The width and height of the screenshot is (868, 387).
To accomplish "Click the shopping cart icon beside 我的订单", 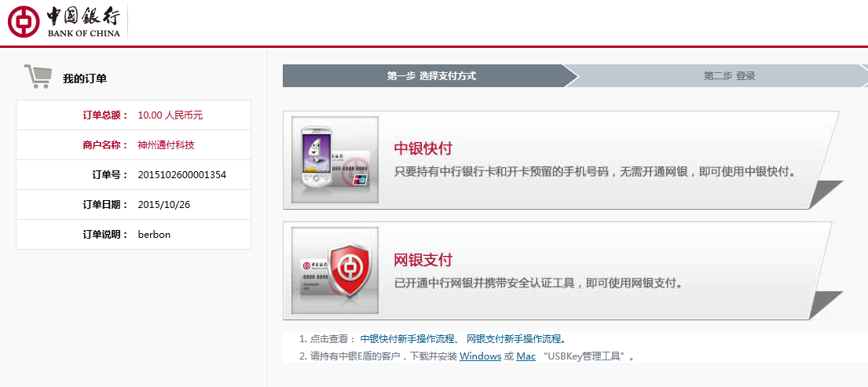I will coord(38,76).
